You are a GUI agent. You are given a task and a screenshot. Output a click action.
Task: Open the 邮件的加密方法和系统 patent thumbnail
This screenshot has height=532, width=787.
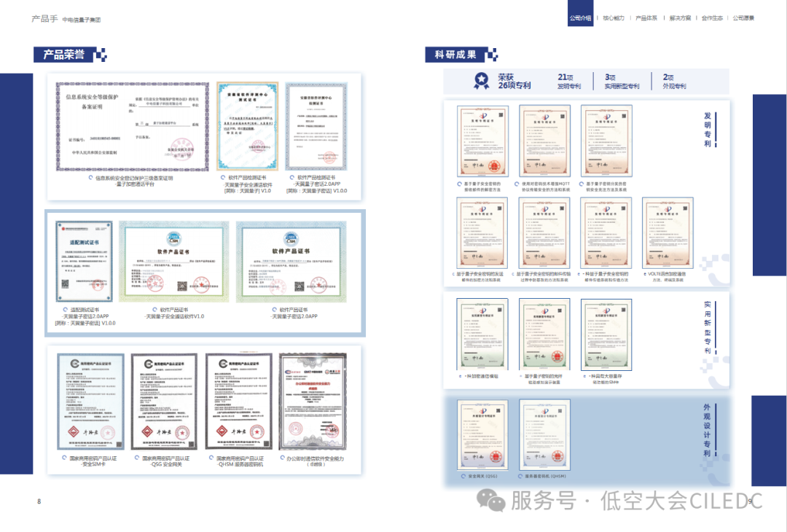[x=482, y=233]
